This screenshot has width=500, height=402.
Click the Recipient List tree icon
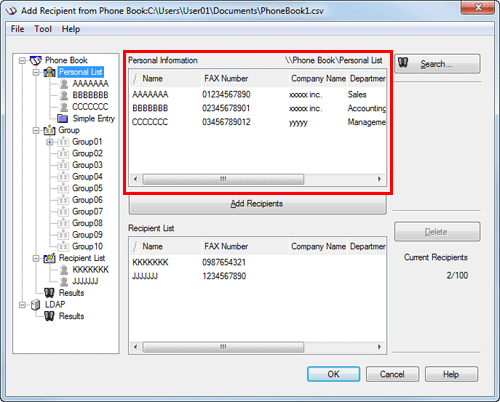[49, 258]
